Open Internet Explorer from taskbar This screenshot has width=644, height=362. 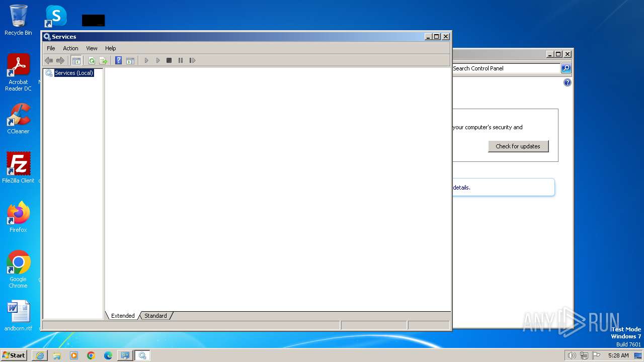click(x=40, y=355)
